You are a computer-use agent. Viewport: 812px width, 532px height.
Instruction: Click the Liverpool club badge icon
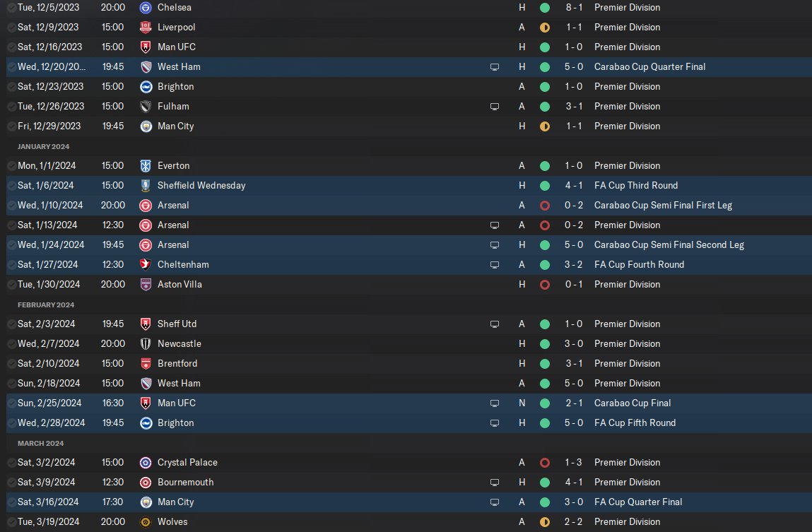146,28
